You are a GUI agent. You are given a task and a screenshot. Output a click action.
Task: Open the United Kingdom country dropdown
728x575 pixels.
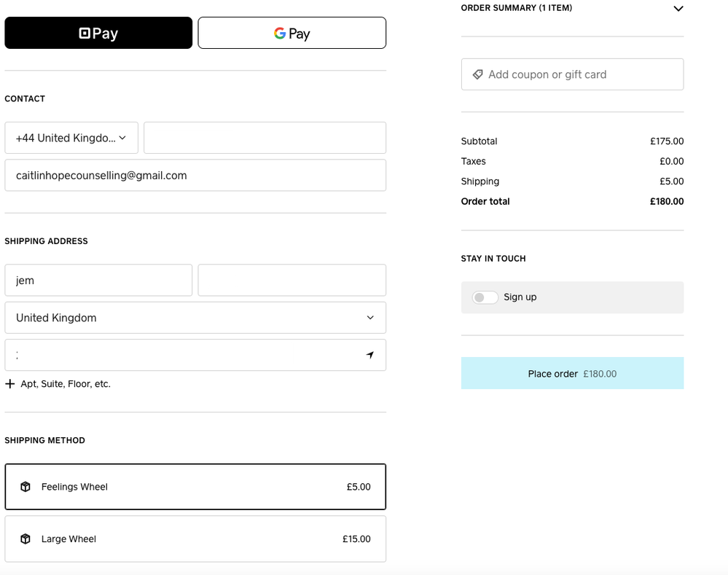[x=195, y=318]
